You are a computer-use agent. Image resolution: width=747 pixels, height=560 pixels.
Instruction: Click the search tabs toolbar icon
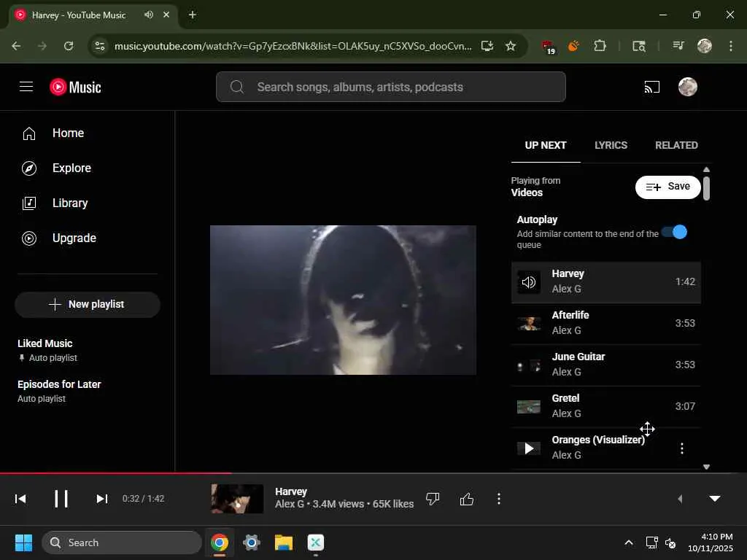click(638, 46)
